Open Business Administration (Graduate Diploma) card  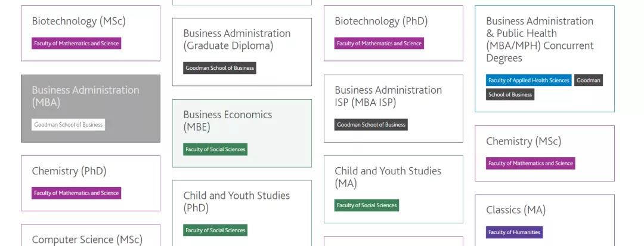pyautogui.click(x=242, y=52)
